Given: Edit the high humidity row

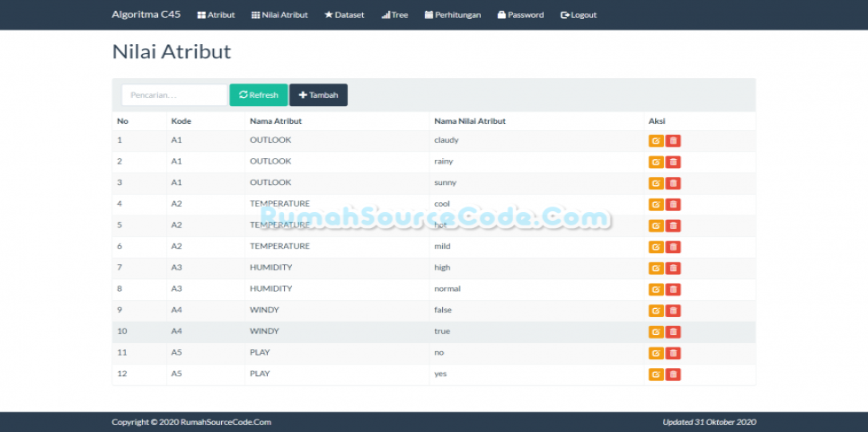Looking at the screenshot, I should (x=656, y=269).
